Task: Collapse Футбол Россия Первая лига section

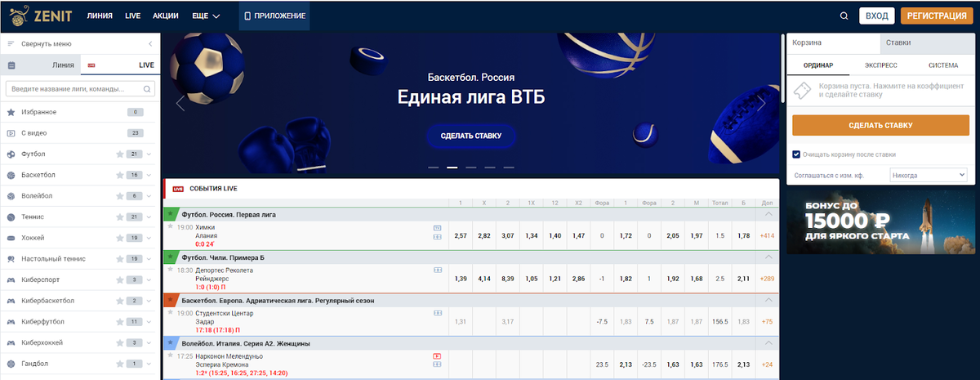Action: 768,214
